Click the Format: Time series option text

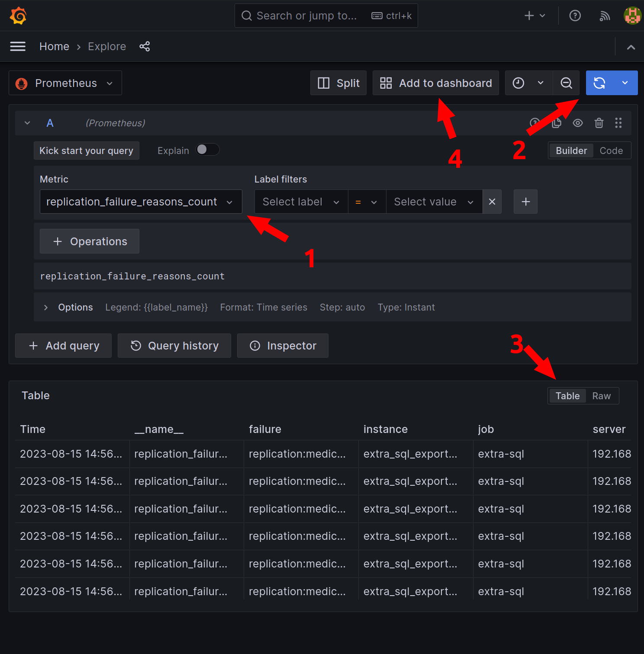264,308
